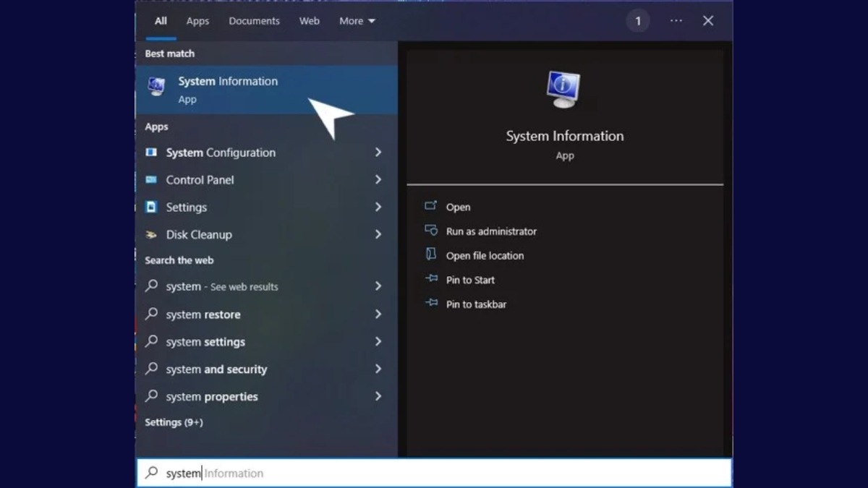The width and height of the screenshot is (868, 488).
Task: Open the More filter dropdown
Action: pos(357,21)
